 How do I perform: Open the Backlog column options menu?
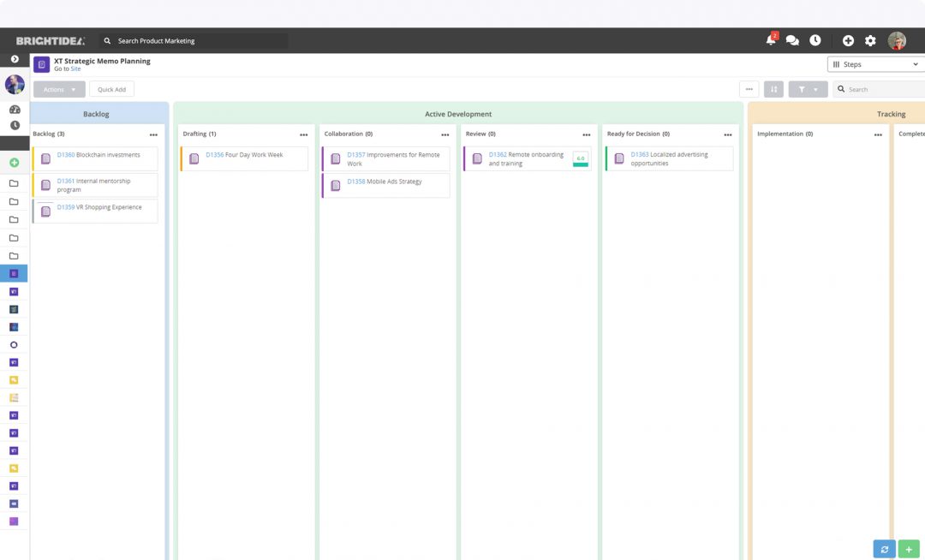point(154,134)
